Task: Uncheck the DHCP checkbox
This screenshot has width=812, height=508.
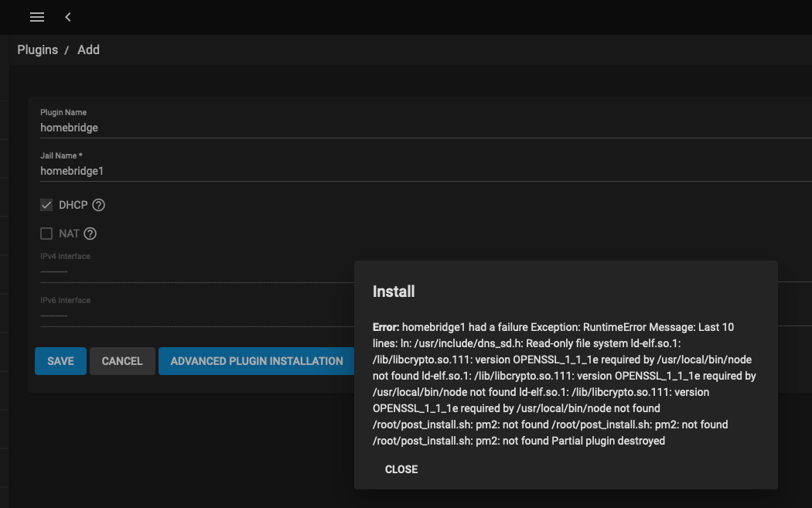Action: (x=46, y=205)
